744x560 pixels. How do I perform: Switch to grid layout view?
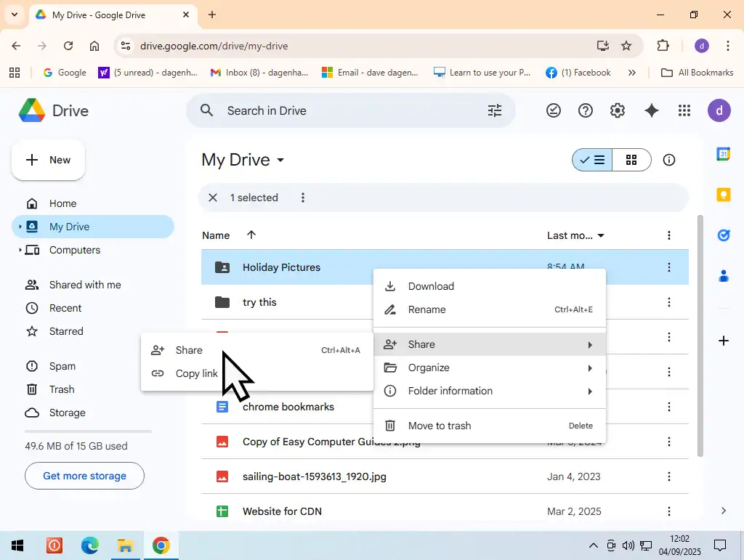click(631, 160)
